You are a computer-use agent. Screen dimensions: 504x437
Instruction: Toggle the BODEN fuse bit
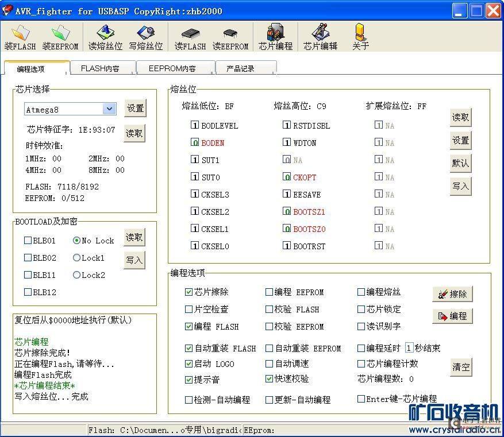[194, 142]
